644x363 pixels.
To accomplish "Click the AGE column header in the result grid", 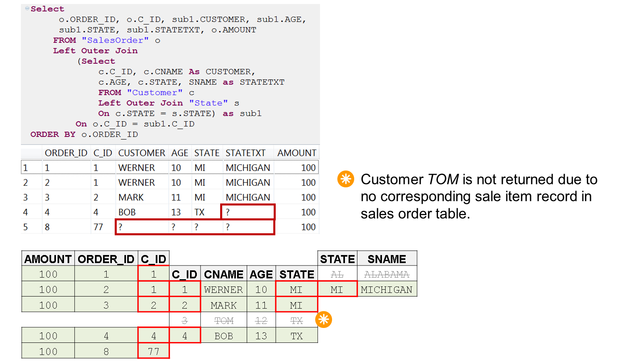I will (x=180, y=153).
